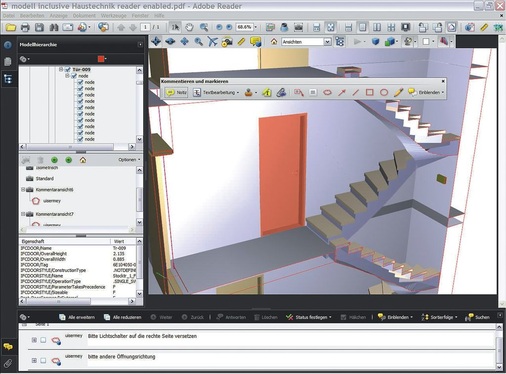The image size is (506, 374).
Task: Toggle checkbox of first comment Lichtschalter
Action: (43, 340)
